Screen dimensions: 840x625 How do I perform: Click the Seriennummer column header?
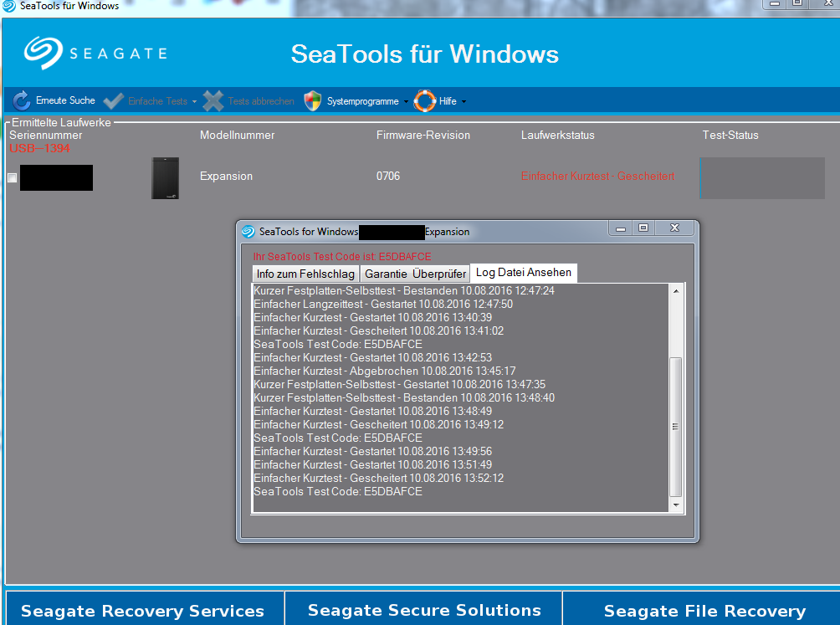pos(45,136)
